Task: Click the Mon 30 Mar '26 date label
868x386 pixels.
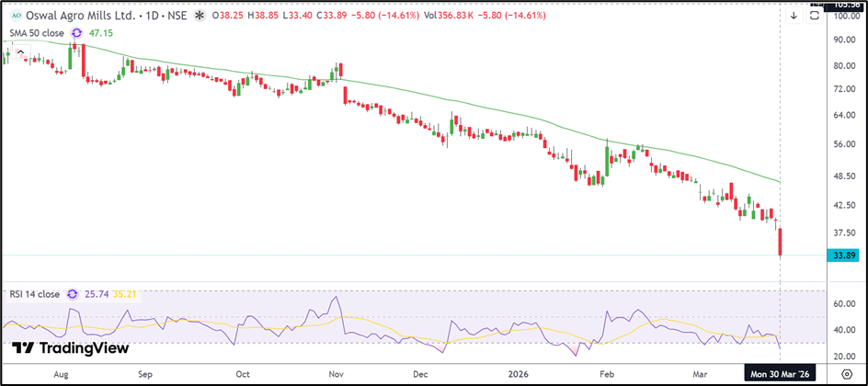Action: [781, 375]
